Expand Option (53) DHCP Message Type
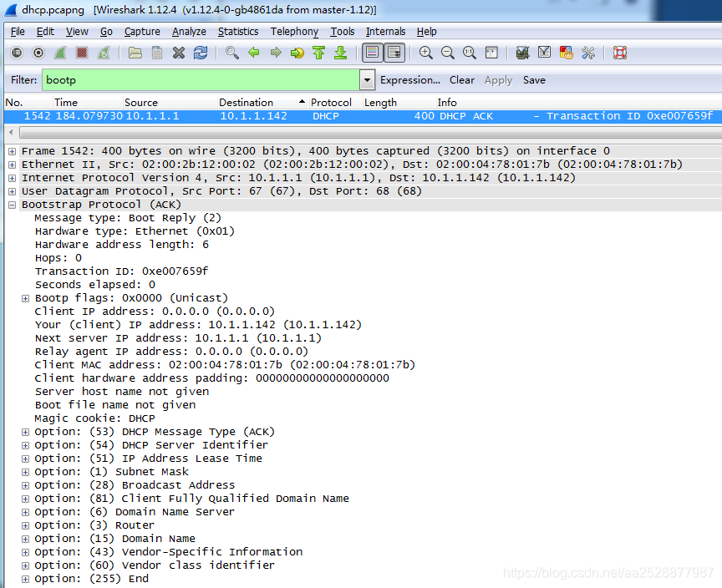The width and height of the screenshot is (722, 588). pos(26,432)
